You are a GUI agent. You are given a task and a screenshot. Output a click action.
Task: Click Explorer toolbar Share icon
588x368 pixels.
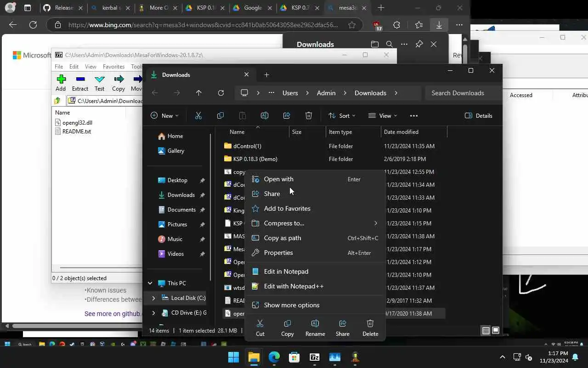tap(287, 115)
